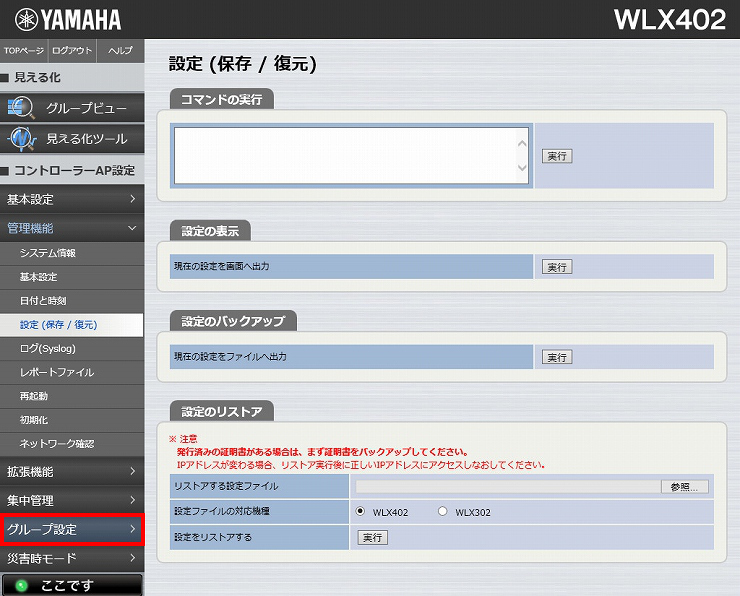Open ネットワーク確認 page
Image resolution: width=740 pixels, height=596 pixels.
[x=72, y=444]
